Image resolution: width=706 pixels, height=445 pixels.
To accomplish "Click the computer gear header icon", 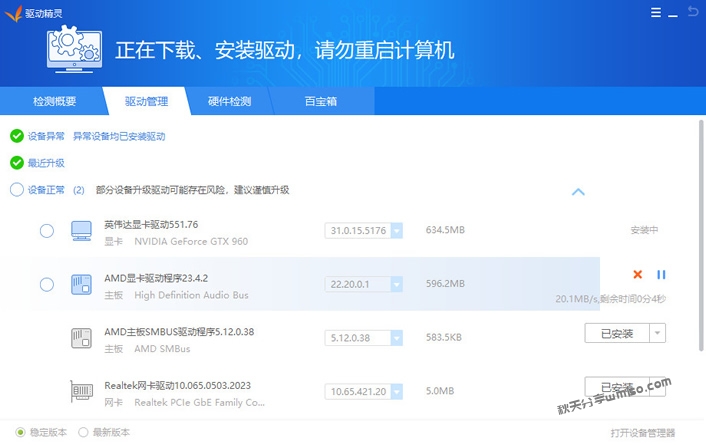I will pos(74,49).
